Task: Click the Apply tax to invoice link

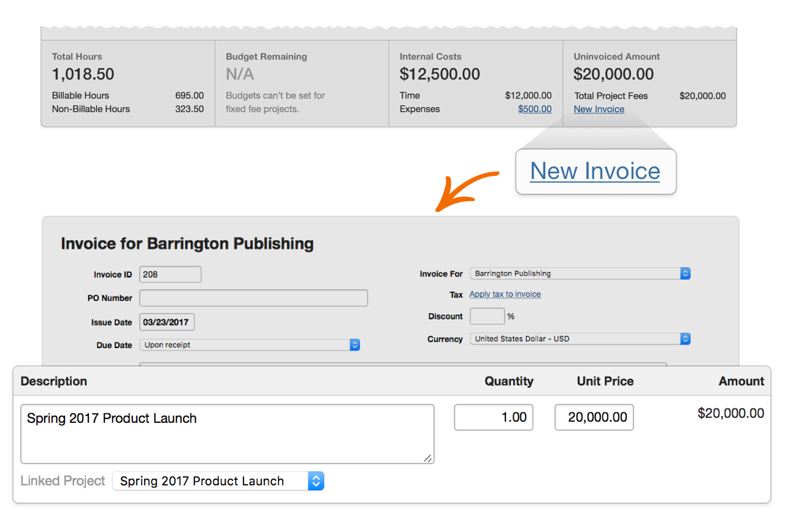Action: coord(505,294)
